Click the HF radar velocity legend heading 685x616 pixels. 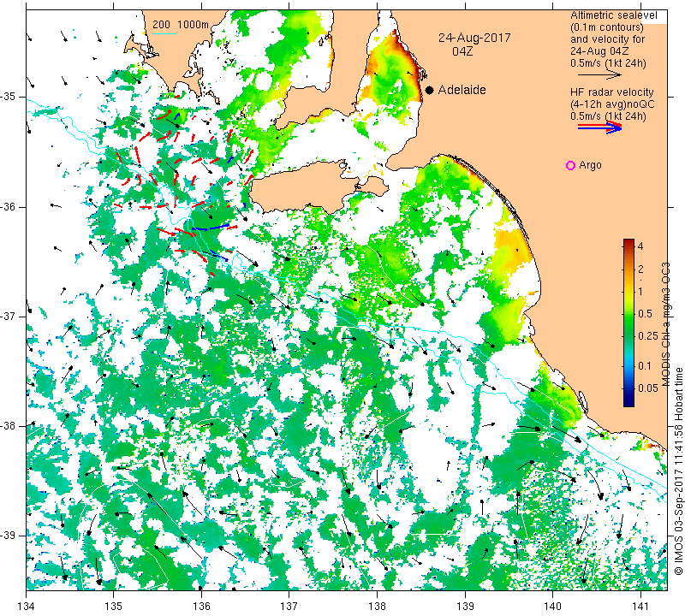(611, 92)
